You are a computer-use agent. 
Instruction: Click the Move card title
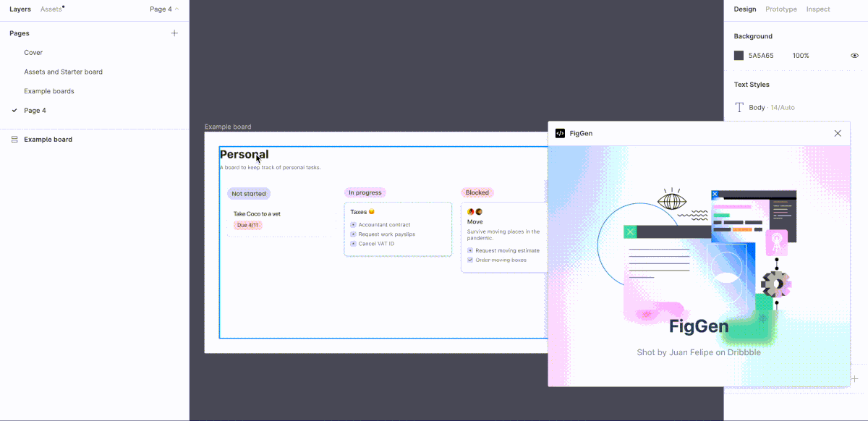[475, 222]
